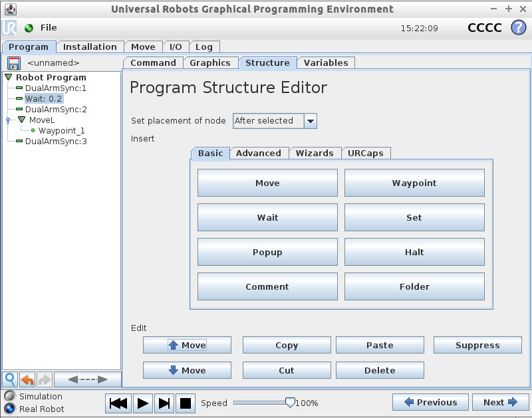Select the Structure tab

coord(267,62)
